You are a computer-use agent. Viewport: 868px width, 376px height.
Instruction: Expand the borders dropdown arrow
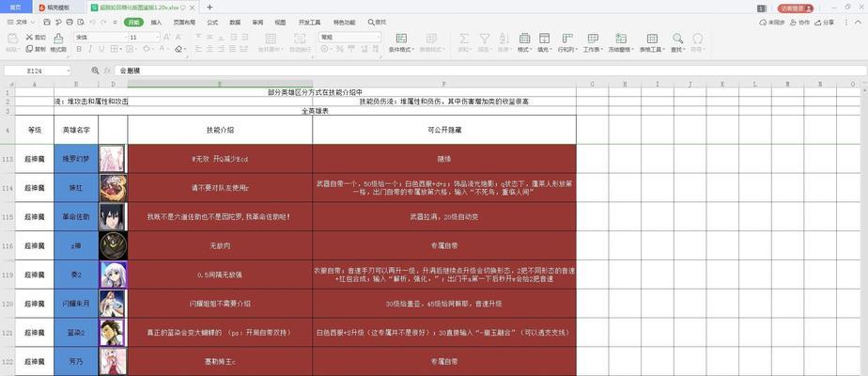pos(120,49)
